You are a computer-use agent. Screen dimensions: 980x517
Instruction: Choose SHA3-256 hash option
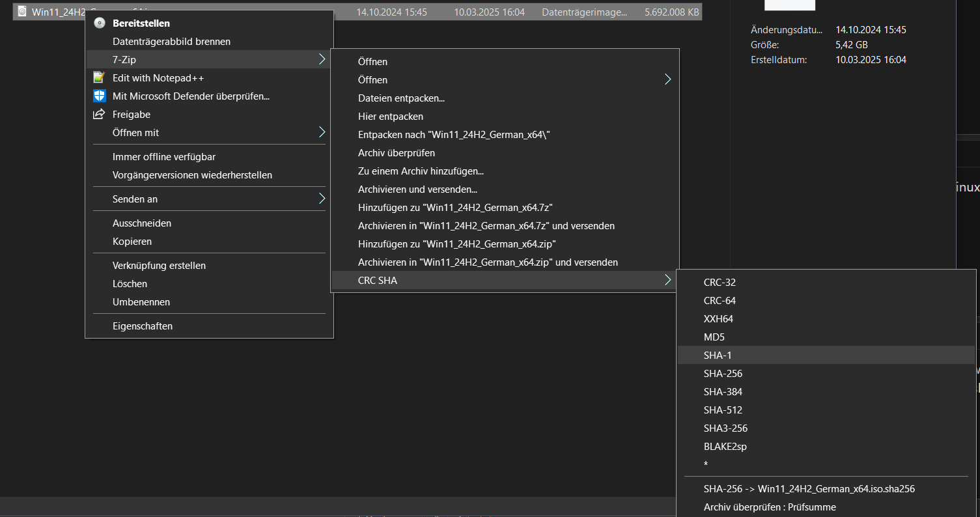(826, 428)
